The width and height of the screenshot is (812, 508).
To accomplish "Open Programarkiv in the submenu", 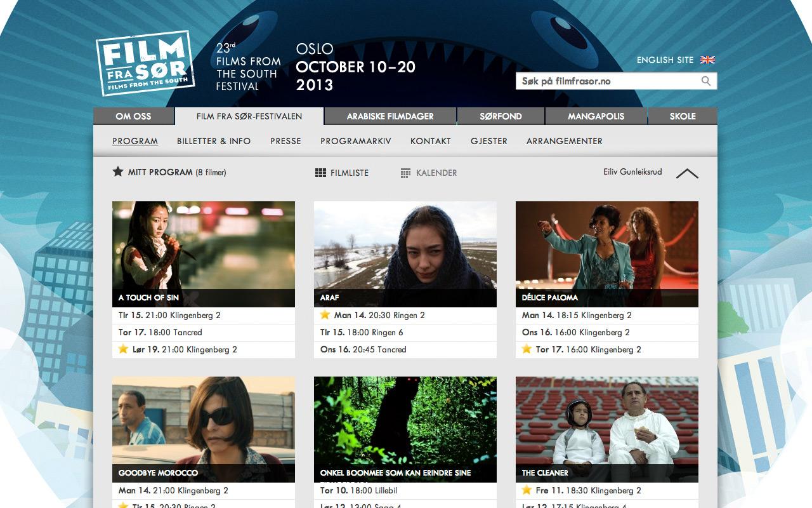I will [x=356, y=141].
